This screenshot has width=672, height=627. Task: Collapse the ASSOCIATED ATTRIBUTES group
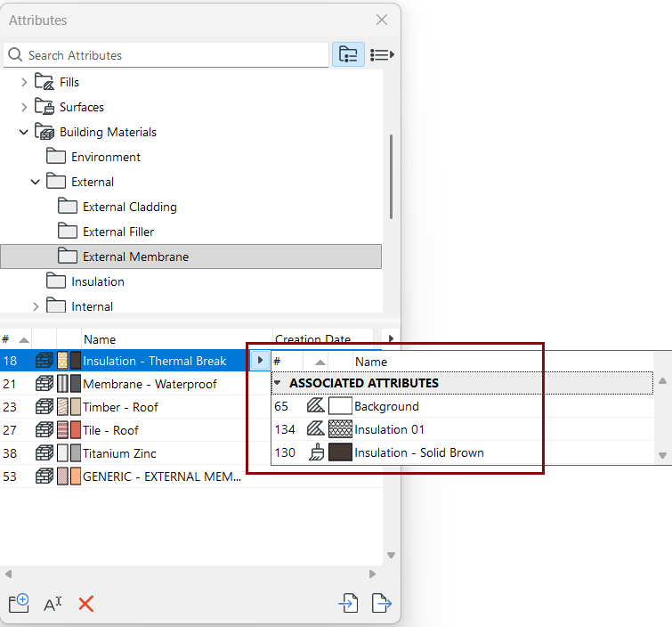(x=278, y=383)
